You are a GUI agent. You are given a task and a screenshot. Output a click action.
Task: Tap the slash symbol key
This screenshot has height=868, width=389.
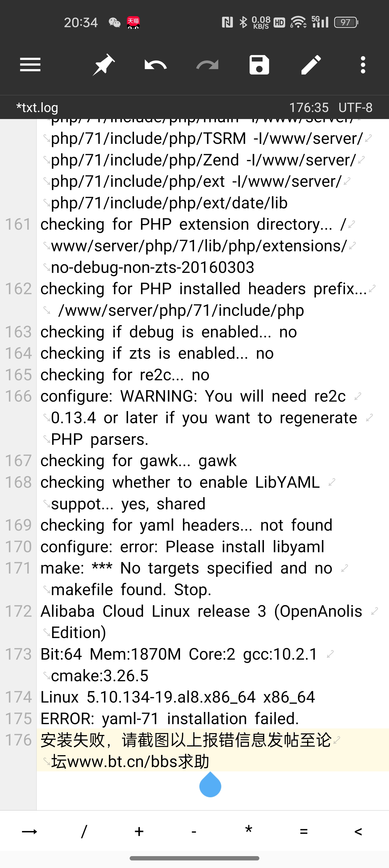[84, 832]
